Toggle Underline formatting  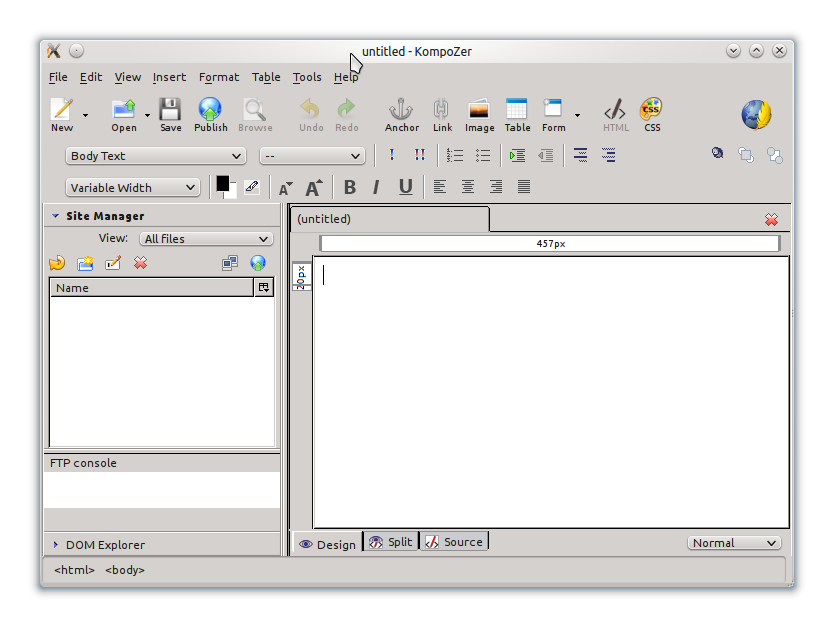tap(405, 187)
